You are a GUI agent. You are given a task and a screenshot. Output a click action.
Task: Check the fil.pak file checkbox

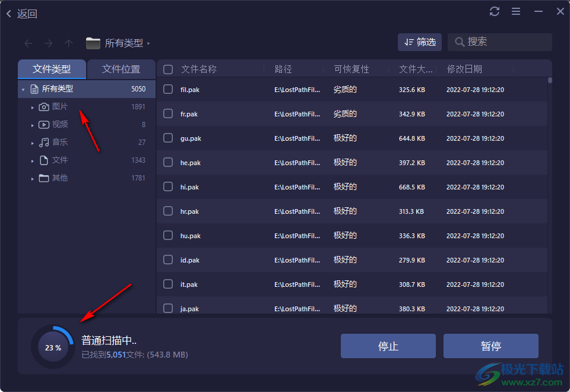pyautogui.click(x=167, y=90)
